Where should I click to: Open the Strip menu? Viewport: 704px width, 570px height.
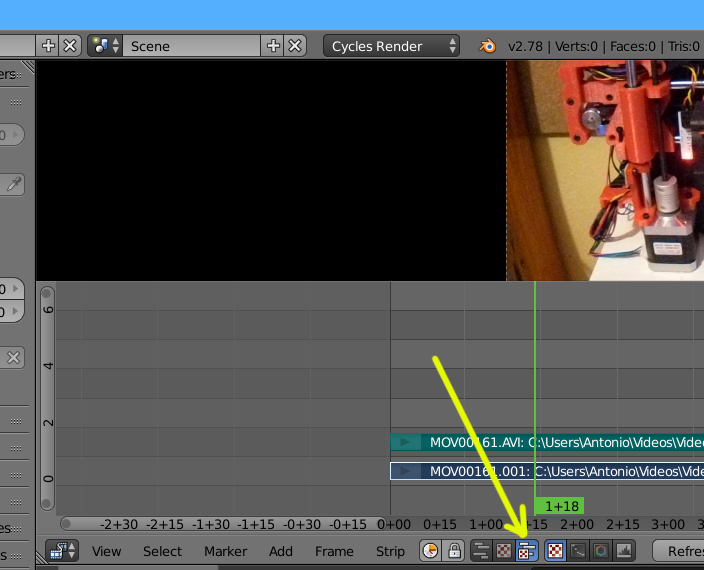390,551
